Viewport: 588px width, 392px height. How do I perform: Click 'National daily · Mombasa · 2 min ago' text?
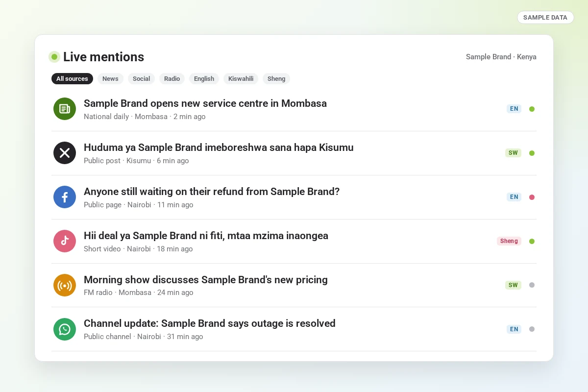coord(145,117)
